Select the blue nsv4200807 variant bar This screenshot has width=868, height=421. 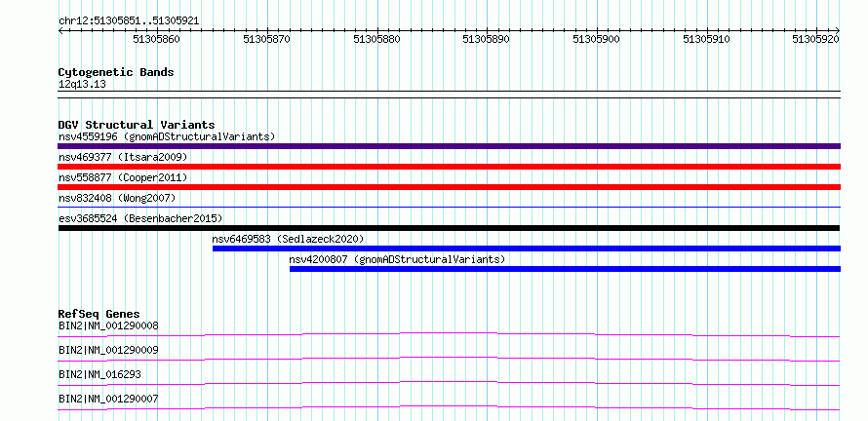coord(566,269)
